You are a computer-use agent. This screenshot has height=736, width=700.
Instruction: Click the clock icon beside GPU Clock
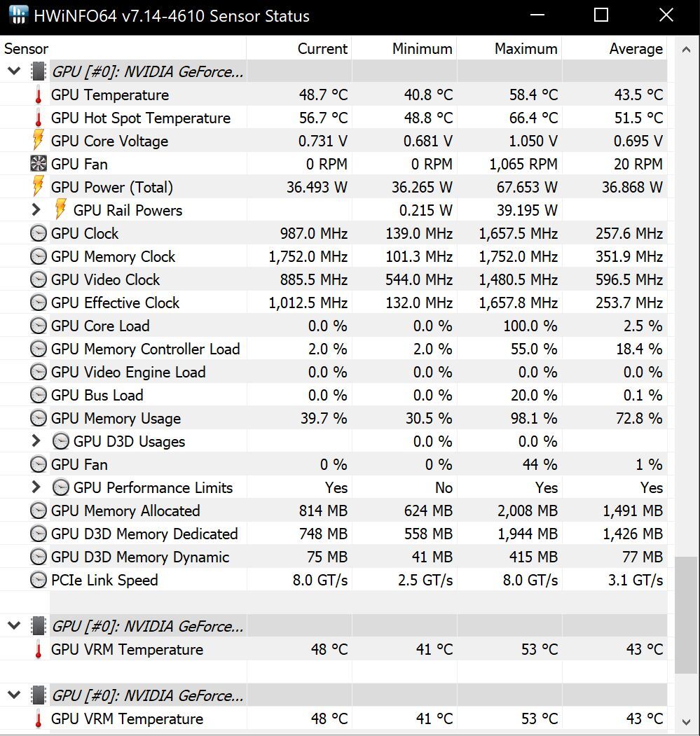pos(39,233)
